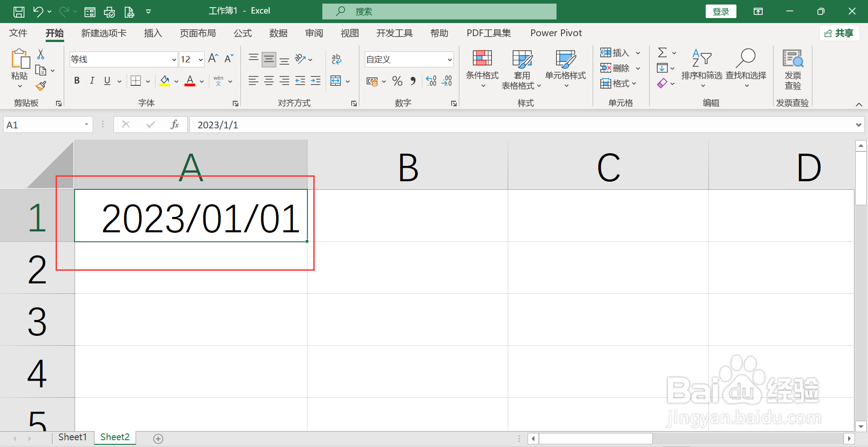Click the Merge and Center icon
The image size is (868, 447).
[336, 81]
